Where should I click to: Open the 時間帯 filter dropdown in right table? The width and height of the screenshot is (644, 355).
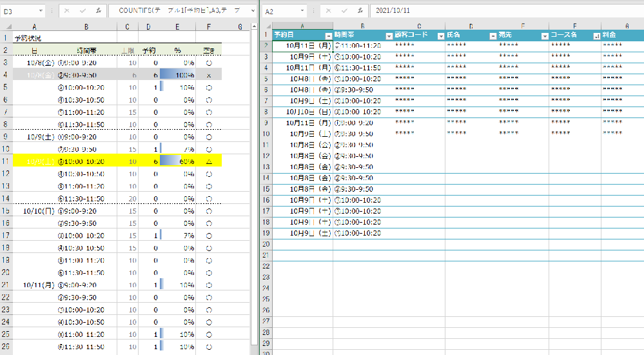click(389, 36)
